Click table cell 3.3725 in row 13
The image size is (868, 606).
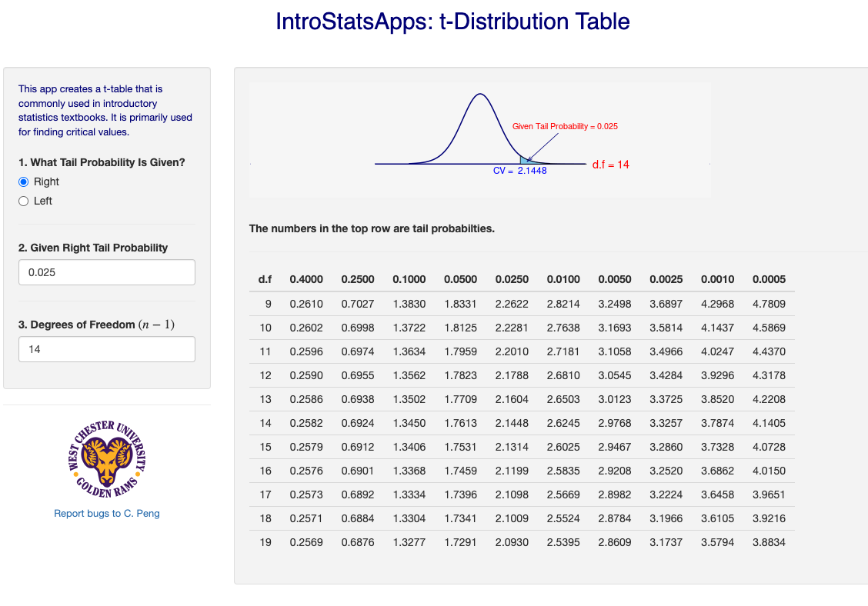[666, 400]
